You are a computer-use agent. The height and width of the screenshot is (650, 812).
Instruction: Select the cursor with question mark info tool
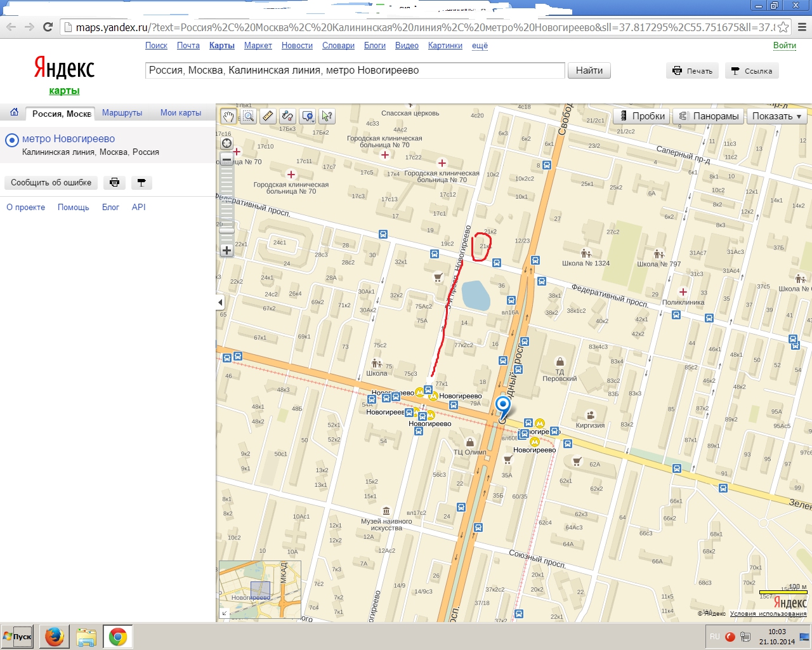click(327, 116)
